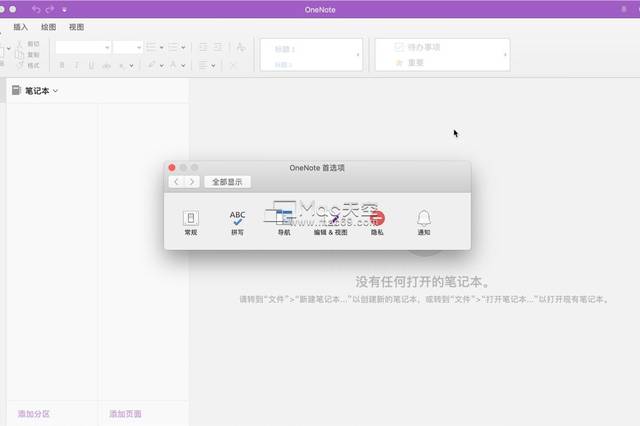Select the 待办事项 to-do tag
Screen dimensions: 640x426
418,47
